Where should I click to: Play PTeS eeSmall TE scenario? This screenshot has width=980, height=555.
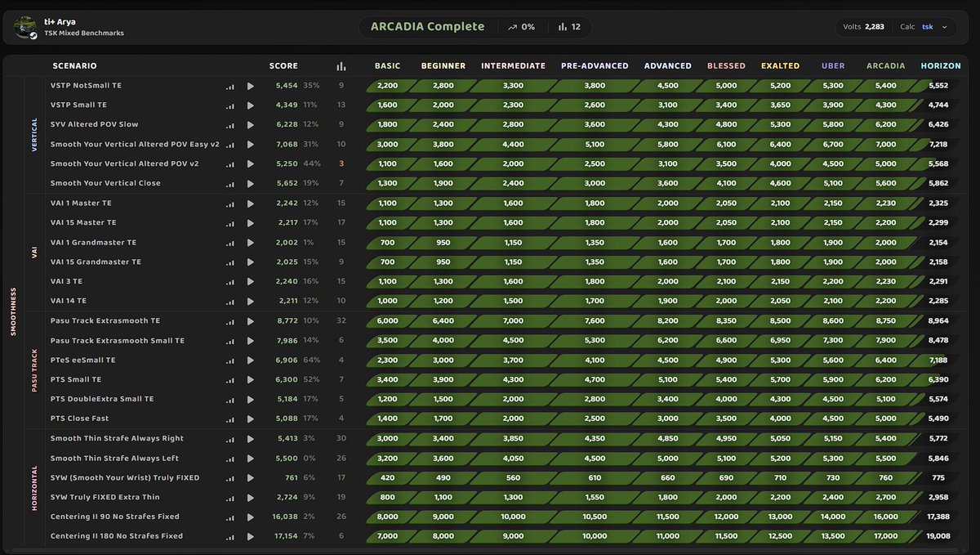(250, 360)
